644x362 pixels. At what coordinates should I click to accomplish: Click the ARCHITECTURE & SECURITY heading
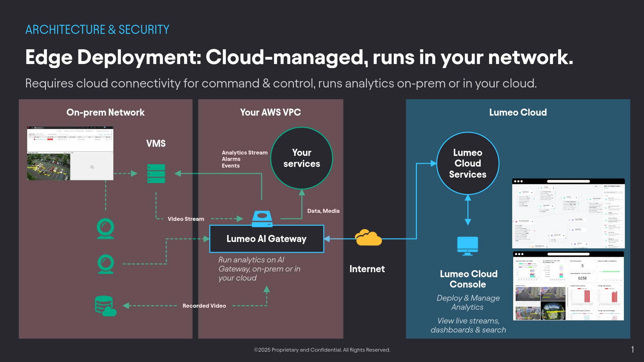(x=97, y=29)
